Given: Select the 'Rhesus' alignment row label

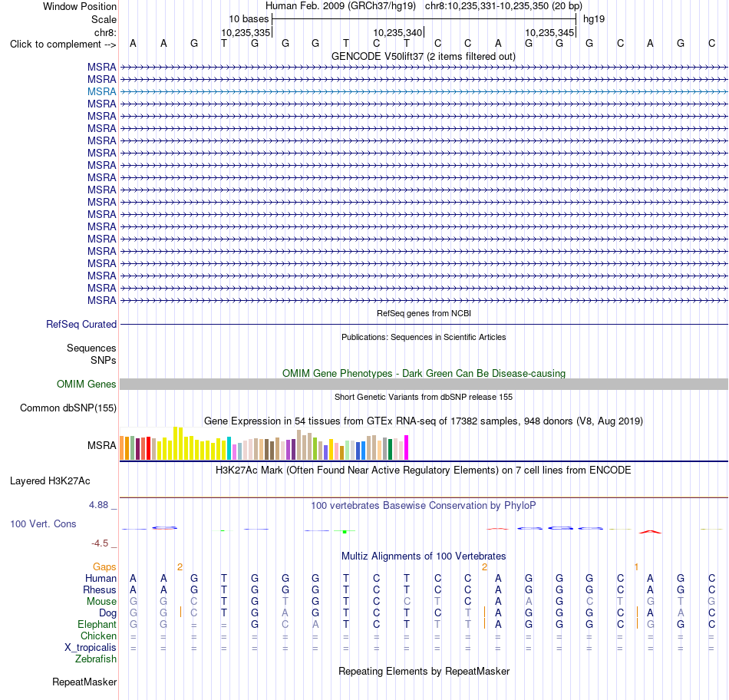Looking at the screenshot, I should point(100,589).
